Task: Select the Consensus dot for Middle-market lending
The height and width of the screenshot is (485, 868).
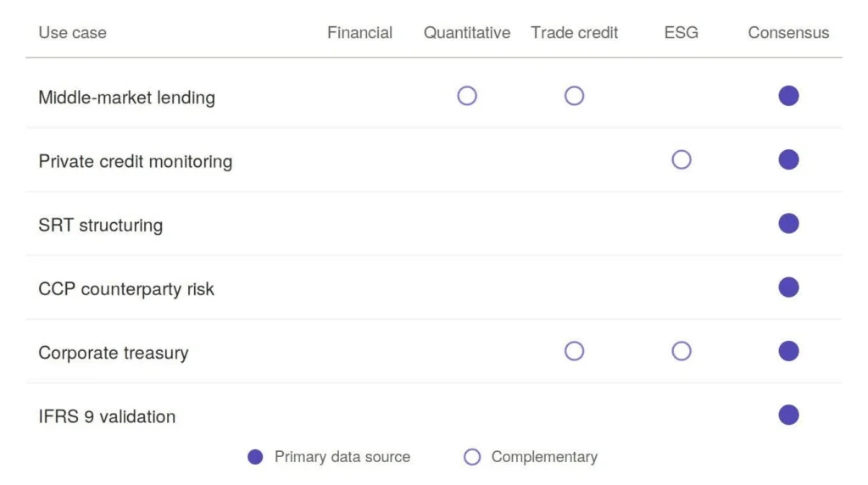Action: coord(788,96)
